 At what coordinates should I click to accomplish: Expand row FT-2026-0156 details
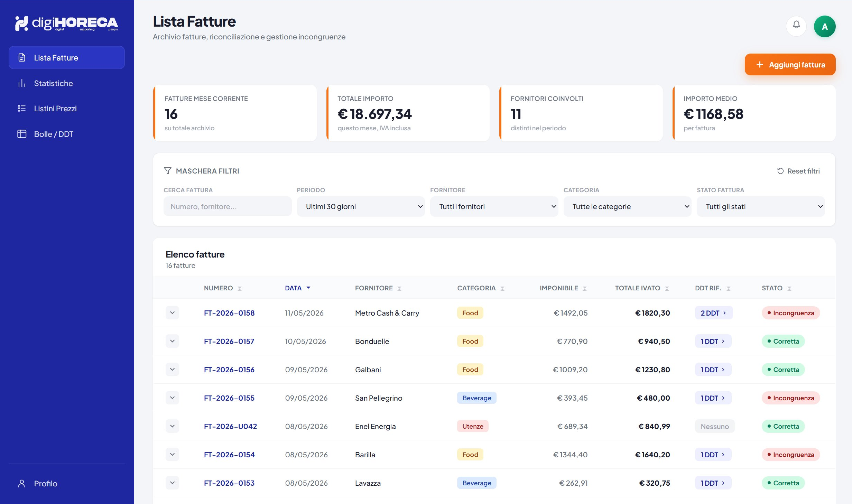click(172, 370)
